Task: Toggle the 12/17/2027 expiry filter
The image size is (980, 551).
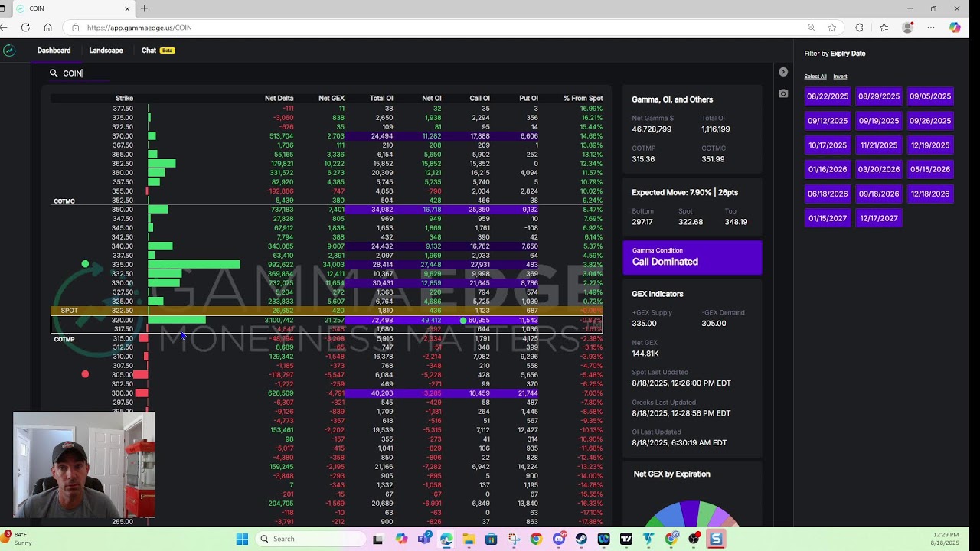Action: click(x=879, y=218)
